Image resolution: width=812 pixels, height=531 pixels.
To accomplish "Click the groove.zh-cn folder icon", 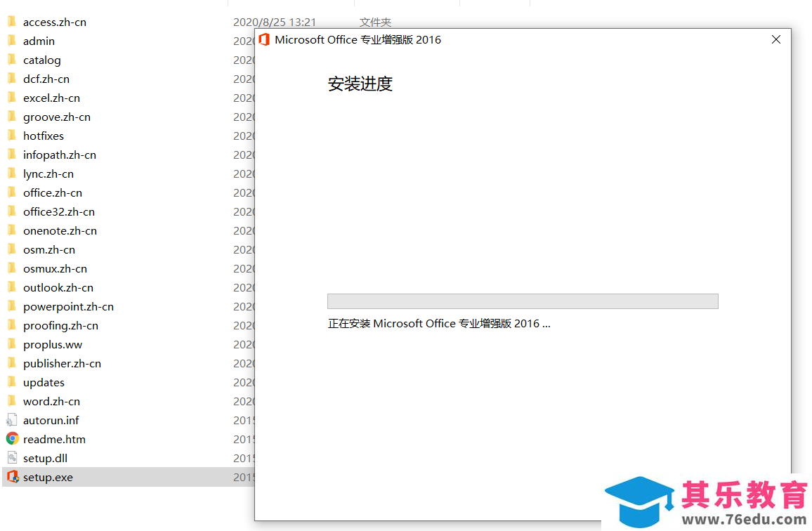I will click(x=12, y=117).
